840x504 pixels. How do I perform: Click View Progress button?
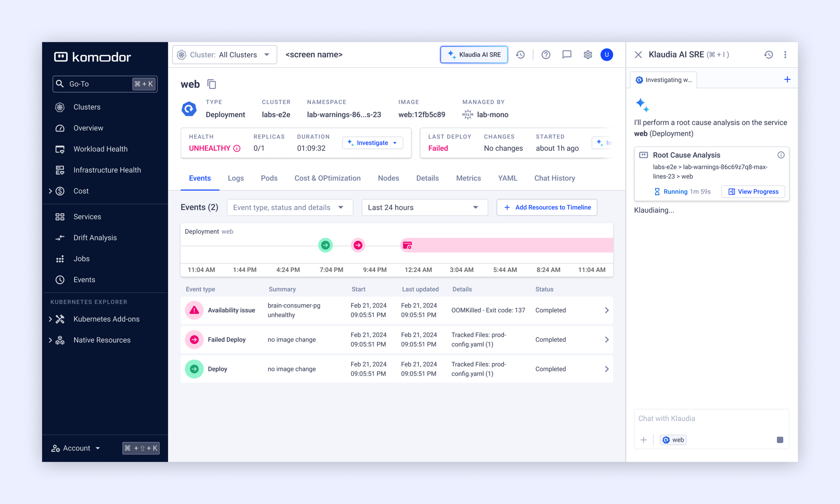coord(753,191)
